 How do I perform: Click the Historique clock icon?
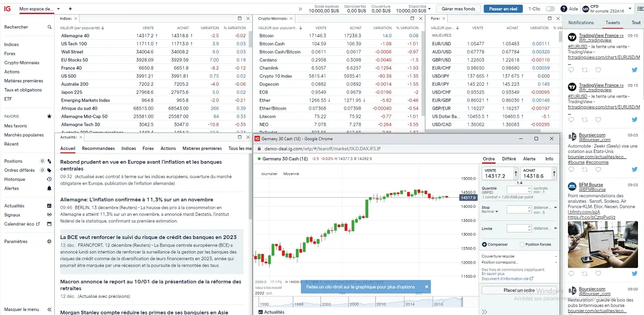[49, 180]
